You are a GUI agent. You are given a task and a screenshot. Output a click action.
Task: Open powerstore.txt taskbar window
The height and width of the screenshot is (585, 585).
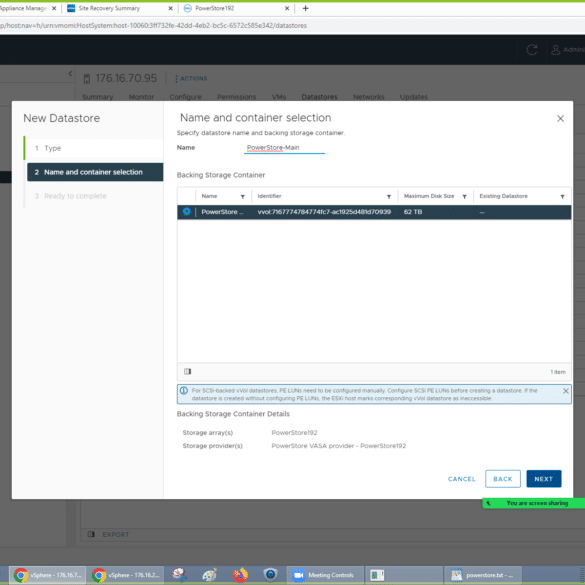482,575
